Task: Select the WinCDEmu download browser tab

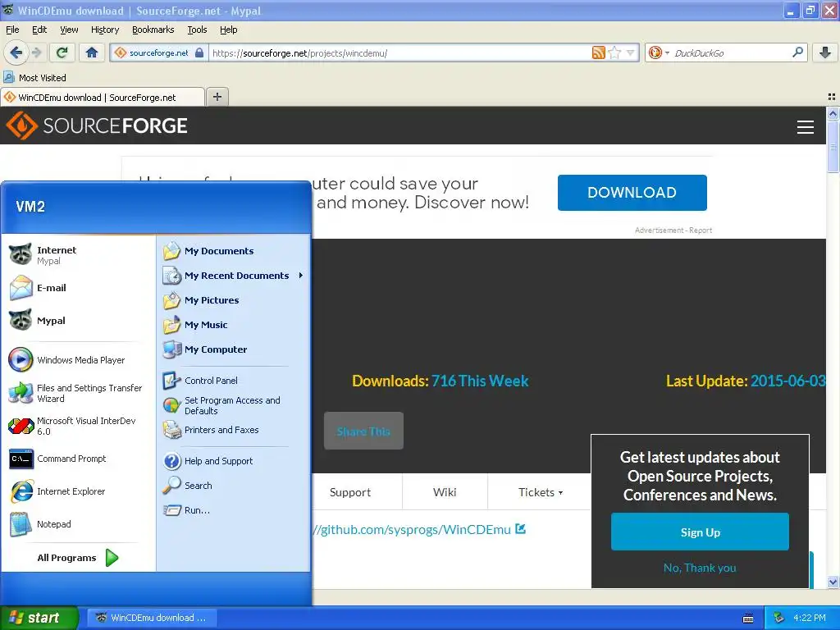Action: (103, 97)
